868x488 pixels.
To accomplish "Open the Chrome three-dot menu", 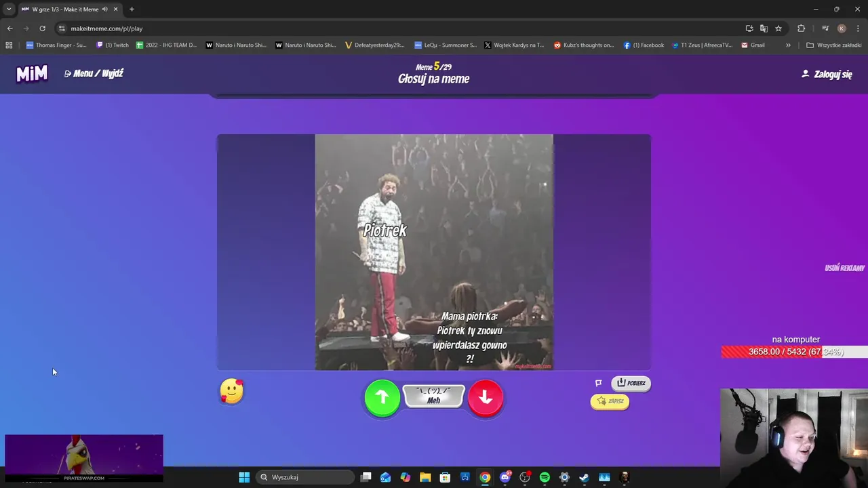I will coord(859,28).
